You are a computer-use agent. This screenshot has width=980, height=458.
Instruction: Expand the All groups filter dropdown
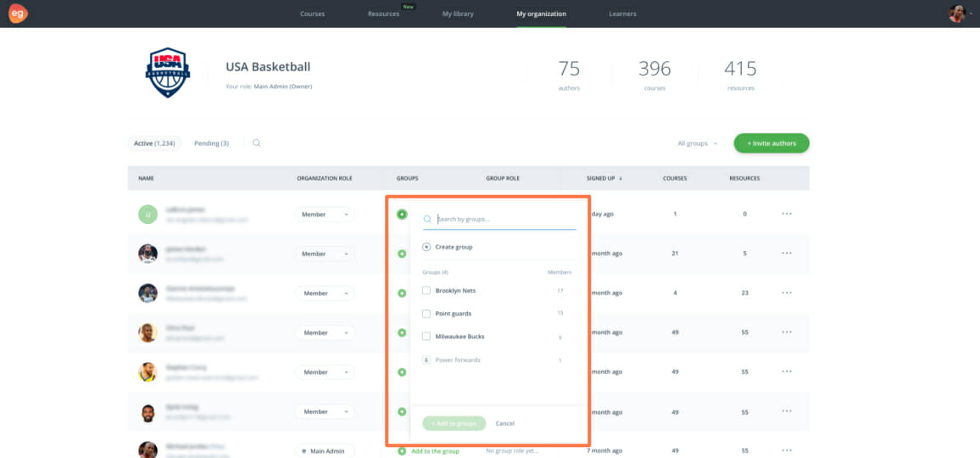[x=698, y=143]
